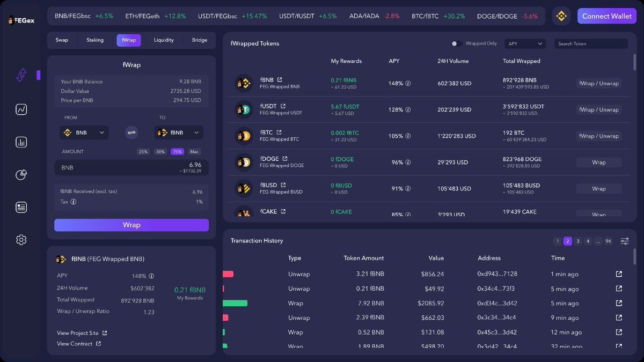This screenshot has height=362, width=644.
Task: Open the line chart sidebar icon
Action: tap(21, 109)
